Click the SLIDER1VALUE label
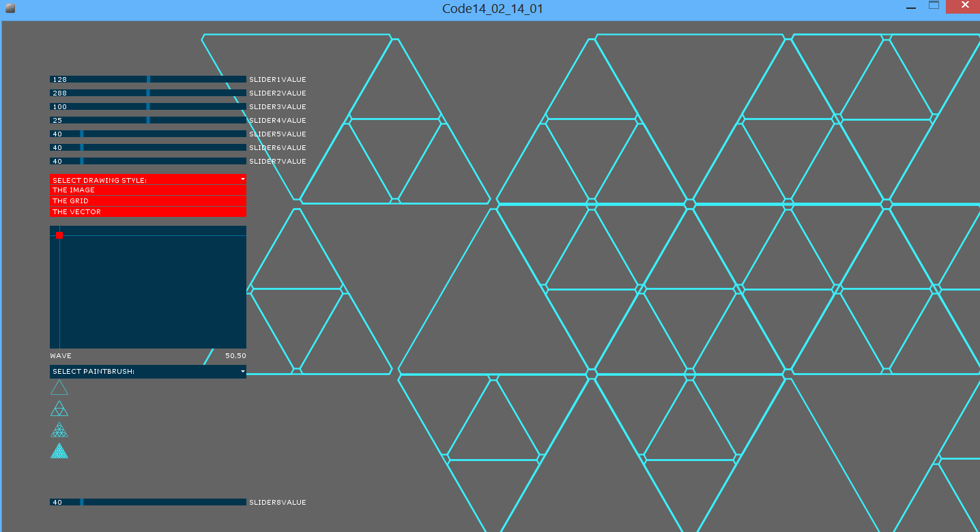This screenshot has height=532, width=980. tap(278, 80)
